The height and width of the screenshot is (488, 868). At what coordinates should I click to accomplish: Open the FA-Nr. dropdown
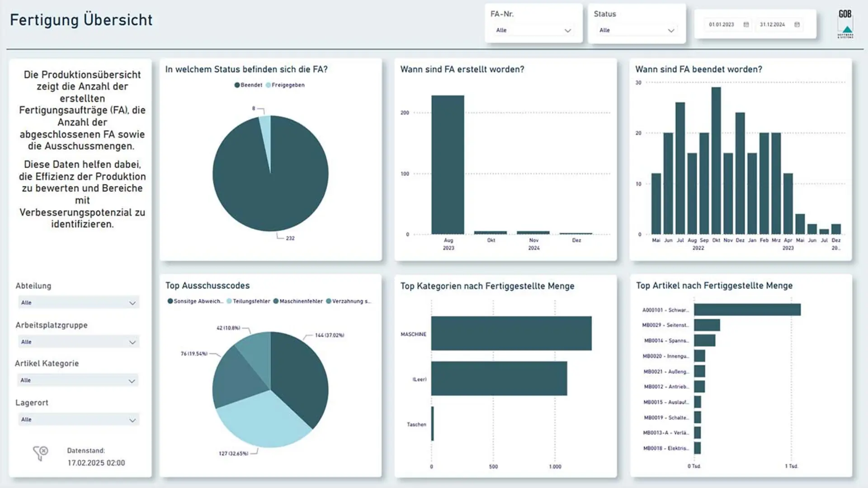[533, 30]
